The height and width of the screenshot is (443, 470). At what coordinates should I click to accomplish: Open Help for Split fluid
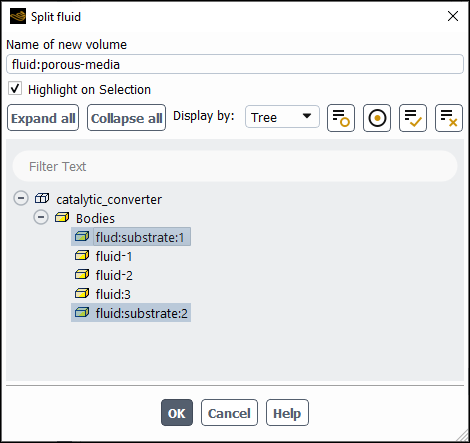pyautogui.click(x=287, y=413)
